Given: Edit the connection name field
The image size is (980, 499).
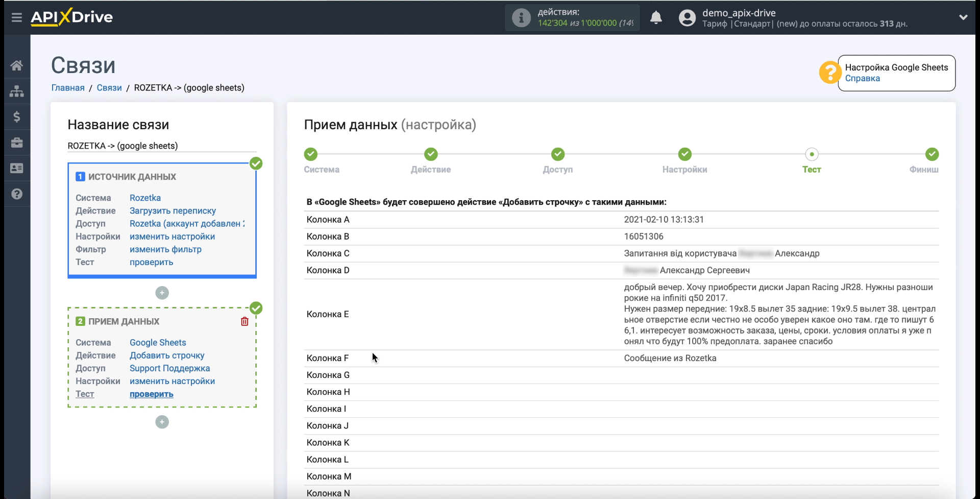Looking at the screenshot, I should [x=162, y=146].
